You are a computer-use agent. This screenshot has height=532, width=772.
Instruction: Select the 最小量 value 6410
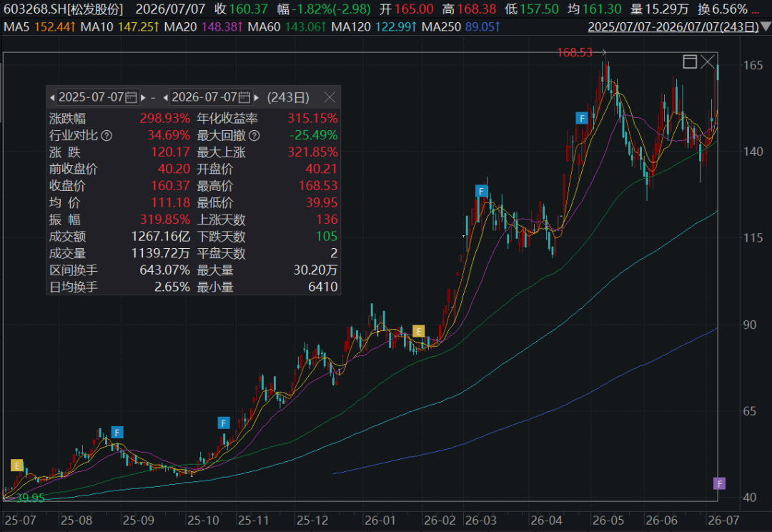323,287
